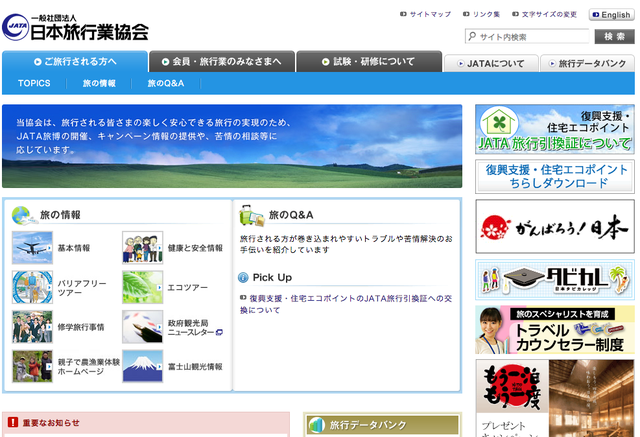Click the globe icon beside 旅の情報 heading
Viewport: 640px width, 437px height.
[x=24, y=215]
